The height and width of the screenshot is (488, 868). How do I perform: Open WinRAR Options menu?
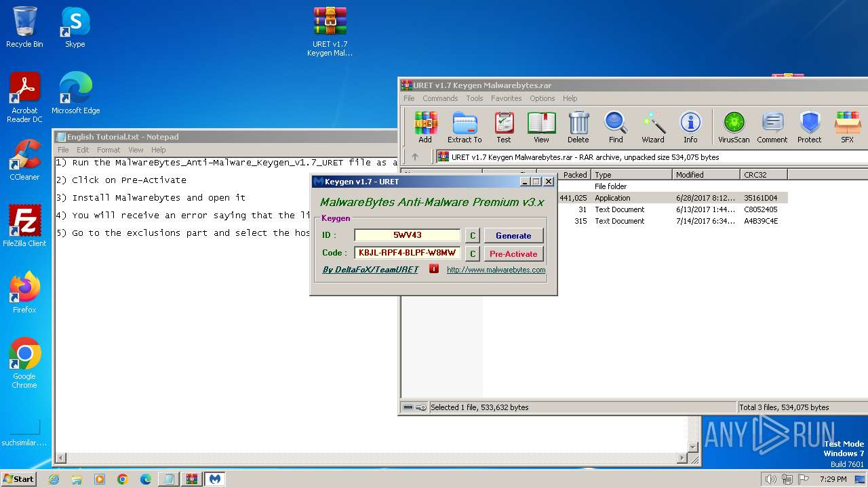pyautogui.click(x=542, y=98)
